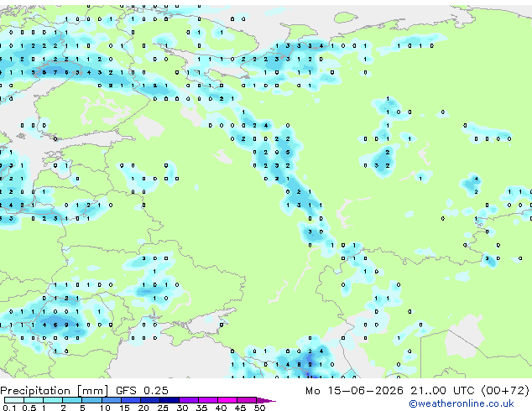Select the 45–50 mm legend color swatch
The image size is (532, 411).
247,400
